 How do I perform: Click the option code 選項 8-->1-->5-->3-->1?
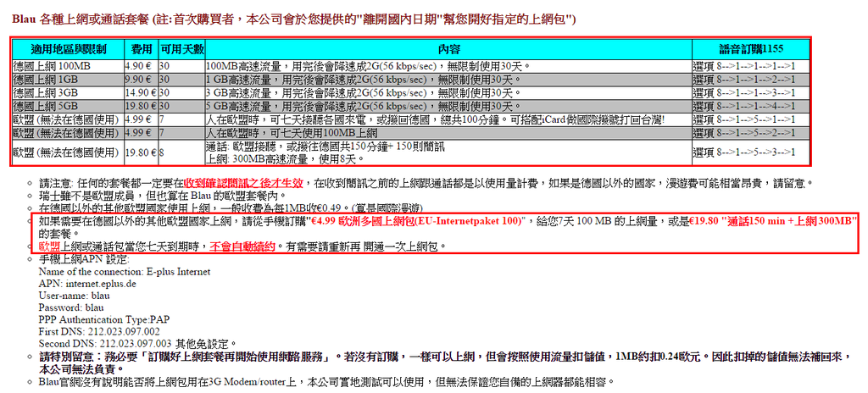[744, 152]
